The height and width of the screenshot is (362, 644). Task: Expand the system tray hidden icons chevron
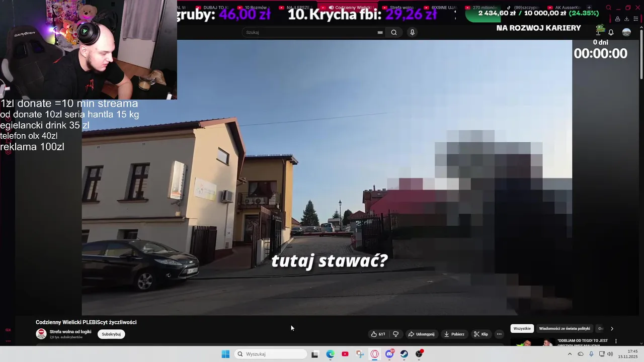click(x=570, y=354)
